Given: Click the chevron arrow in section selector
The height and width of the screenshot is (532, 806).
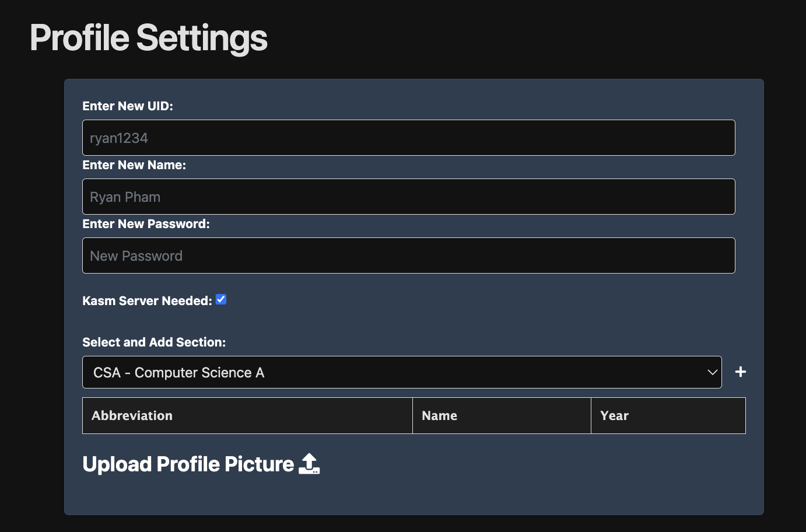Looking at the screenshot, I should [x=712, y=372].
